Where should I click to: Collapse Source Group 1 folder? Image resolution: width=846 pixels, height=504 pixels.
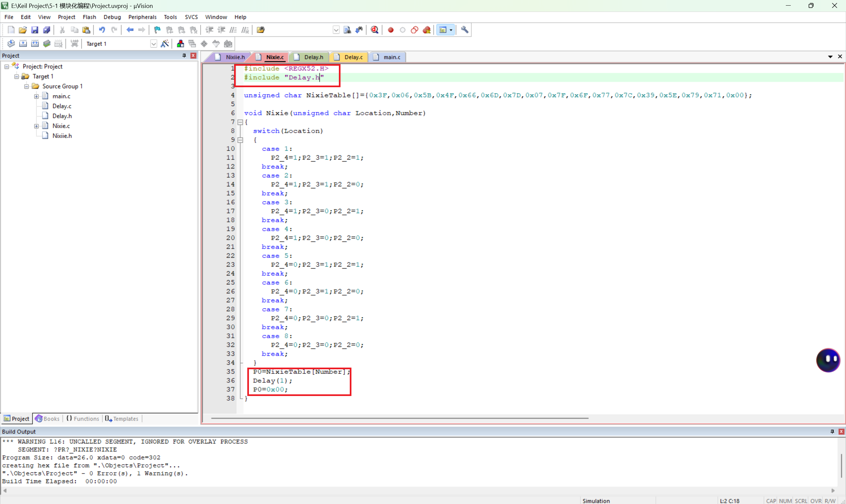(x=26, y=86)
